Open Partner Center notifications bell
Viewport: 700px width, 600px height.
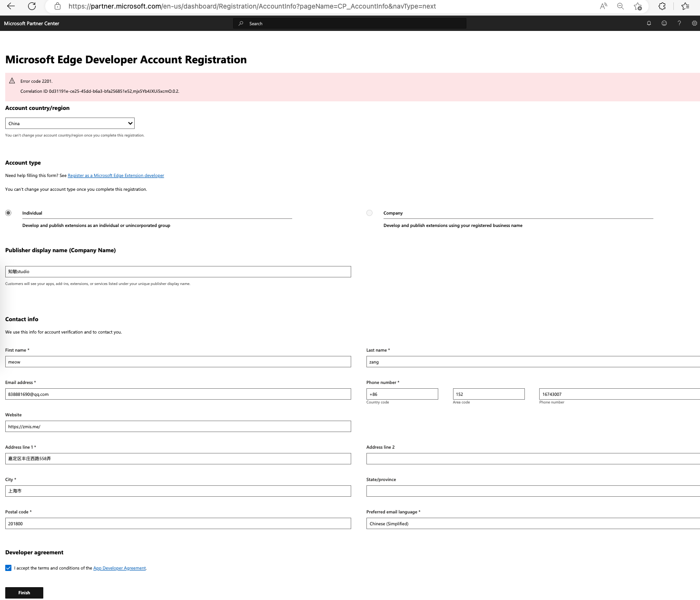[648, 23]
